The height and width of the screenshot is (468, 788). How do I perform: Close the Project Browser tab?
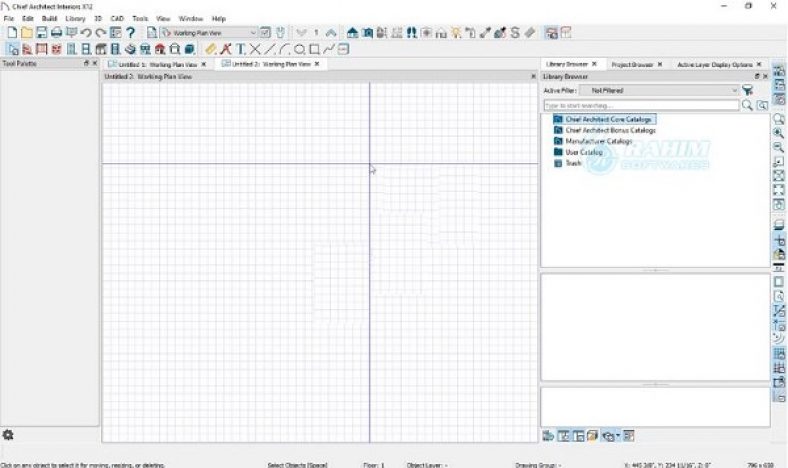[660, 64]
